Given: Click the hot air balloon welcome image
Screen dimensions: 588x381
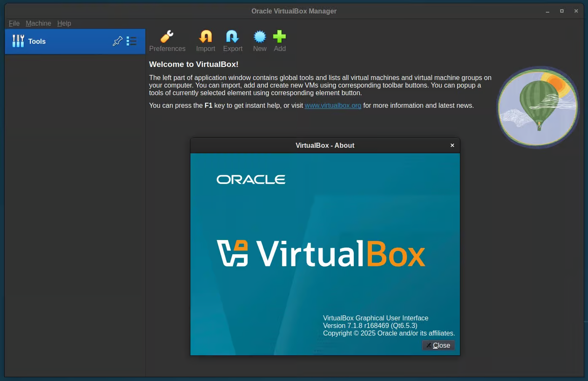Looking at the screenshot, I should [538, 107].
